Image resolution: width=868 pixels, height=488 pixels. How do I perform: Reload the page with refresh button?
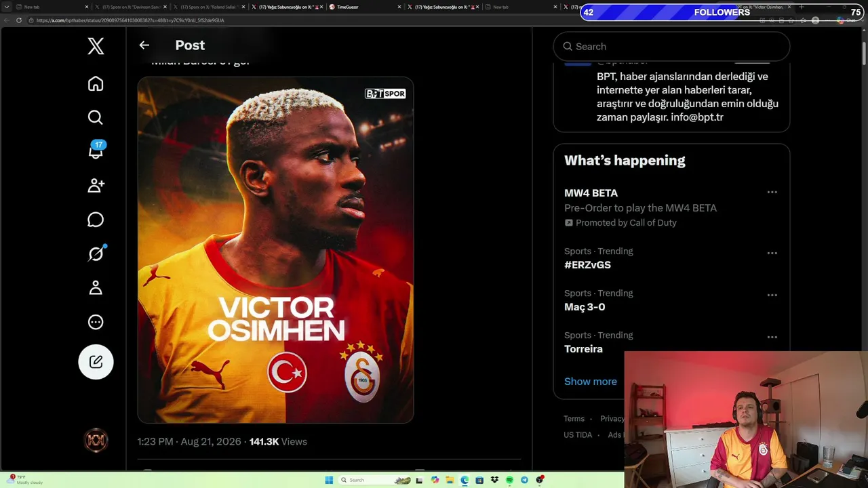coord(19,20)
